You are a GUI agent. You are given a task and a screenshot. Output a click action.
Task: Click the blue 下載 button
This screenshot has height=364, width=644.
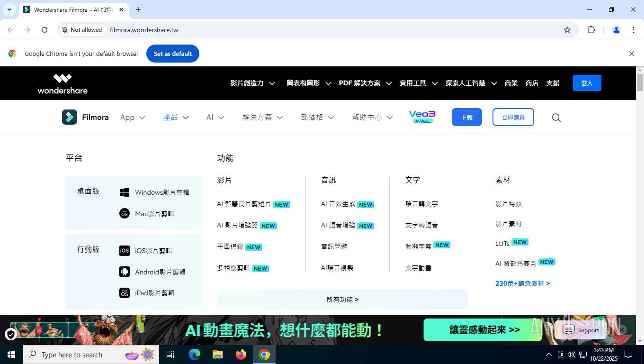coord(467,117)
